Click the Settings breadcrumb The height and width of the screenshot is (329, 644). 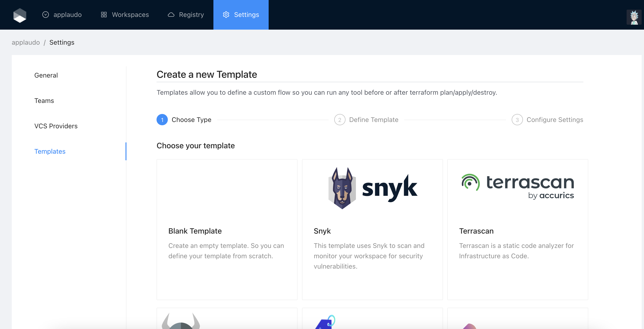[62, 43]
